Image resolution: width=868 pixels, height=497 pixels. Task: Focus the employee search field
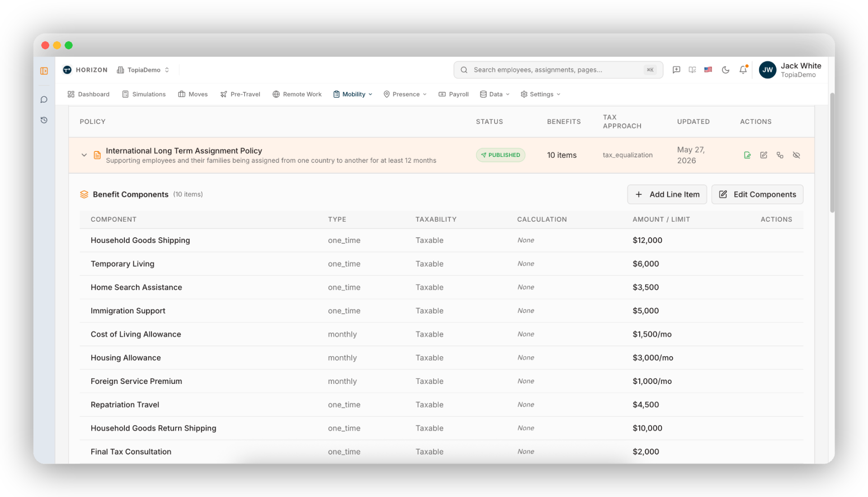pyautogui.click(x=558, y=70)
